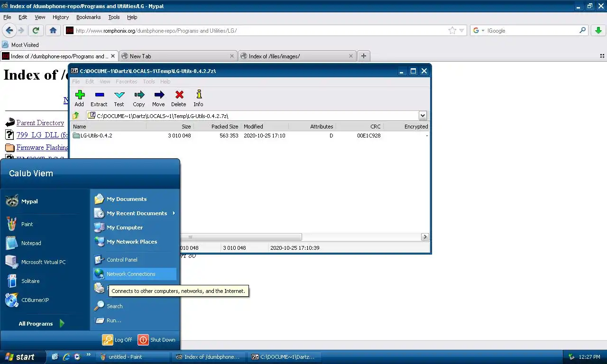
Task: Go to the browser Home page icon
Action: (x=53, y=30)
